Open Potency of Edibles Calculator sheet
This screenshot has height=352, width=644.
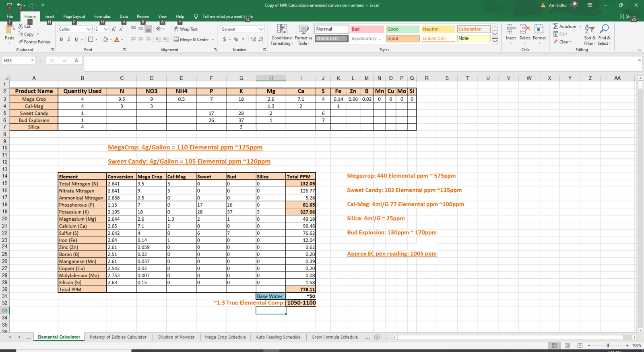click(118, 337)
